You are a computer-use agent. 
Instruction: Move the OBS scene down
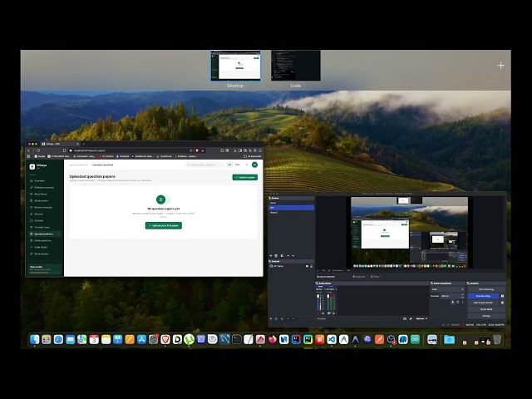(x=293, y=255)
